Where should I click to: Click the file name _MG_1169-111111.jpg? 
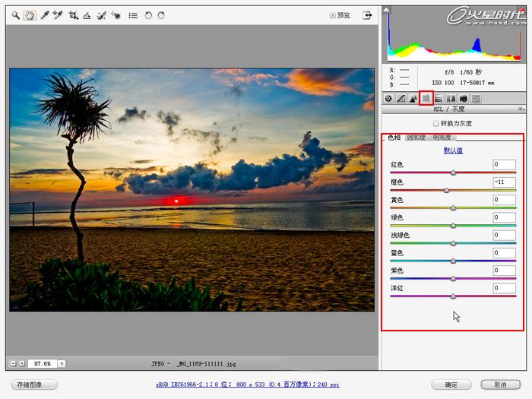(x=206, y=364)
